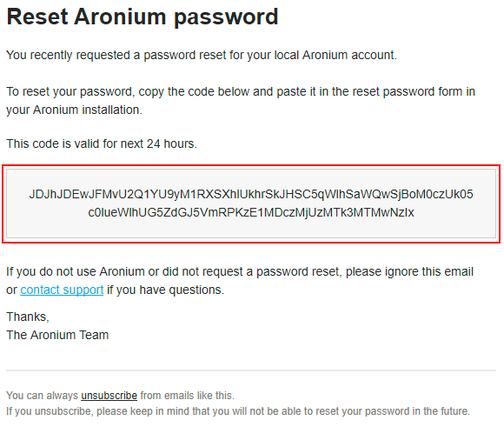
Task: Click the 'Thanks,' sign-off line
Action: [x=28, y=317]
